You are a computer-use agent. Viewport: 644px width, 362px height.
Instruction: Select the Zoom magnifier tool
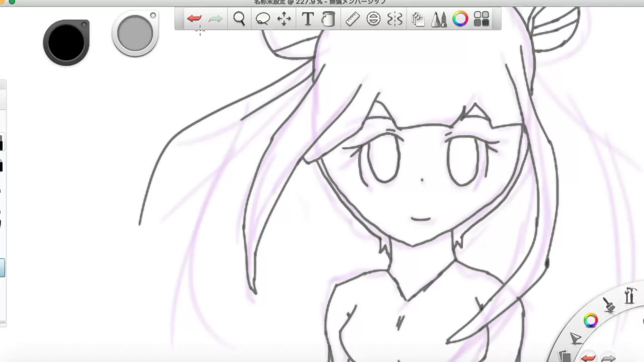click(239, 19)
